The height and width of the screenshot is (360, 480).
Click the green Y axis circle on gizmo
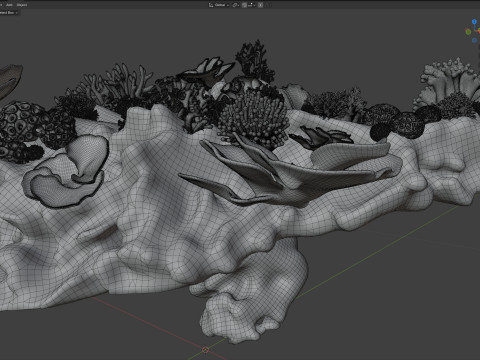click(468, 32)
